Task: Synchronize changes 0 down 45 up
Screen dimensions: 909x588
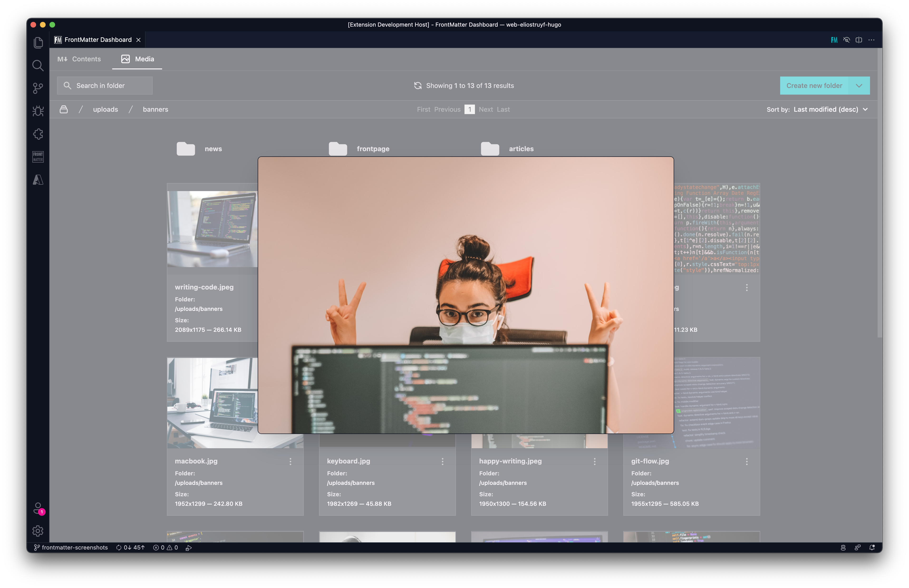Action: pyautogui.click(x=130, y=548)
